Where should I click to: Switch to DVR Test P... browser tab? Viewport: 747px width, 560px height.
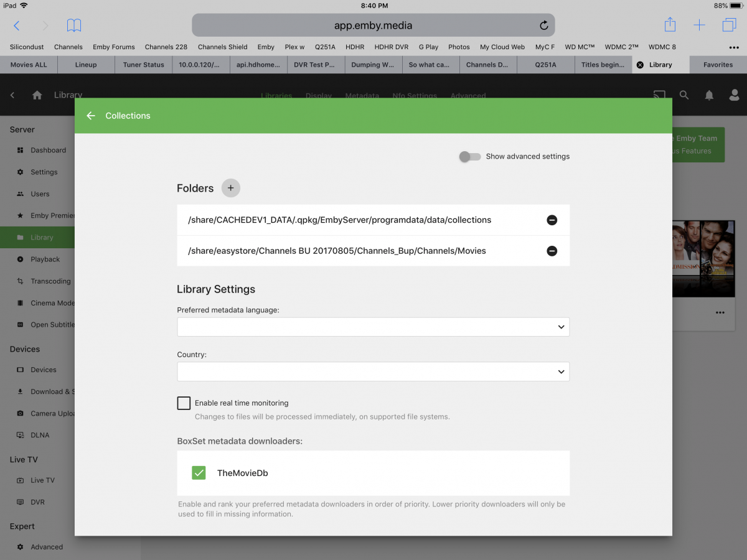pyautogui.click(x=316, y=65)
